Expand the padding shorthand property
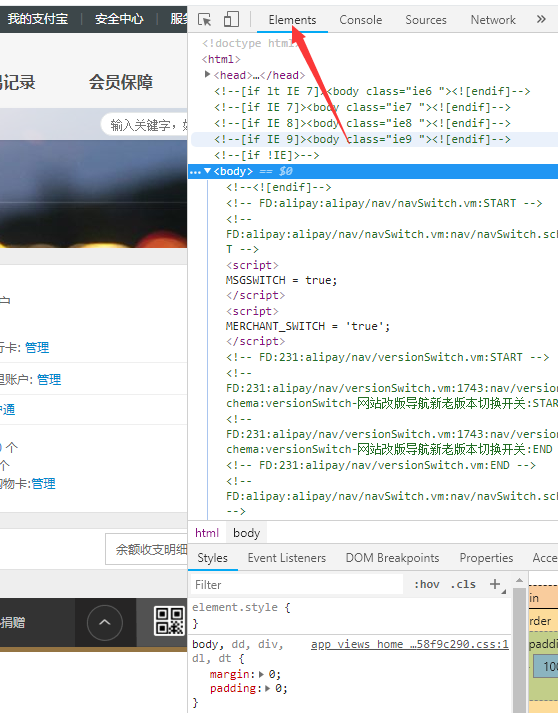Screen dimensions: 558x713 tap(268, 688)
